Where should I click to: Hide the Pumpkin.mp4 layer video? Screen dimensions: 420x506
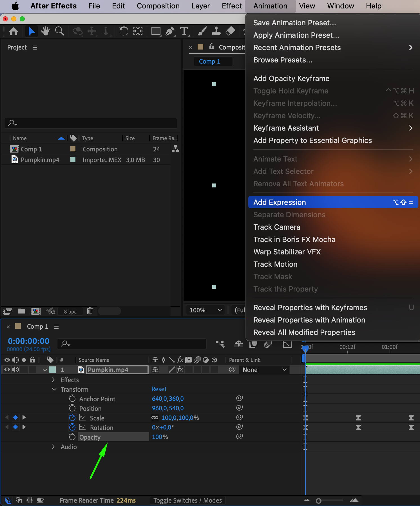pyautogui.click(x=7, y=370)
